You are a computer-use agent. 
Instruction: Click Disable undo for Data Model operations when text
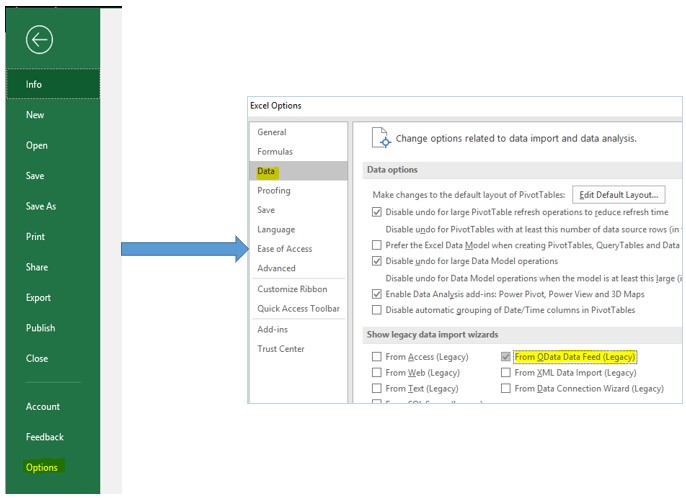533,278
